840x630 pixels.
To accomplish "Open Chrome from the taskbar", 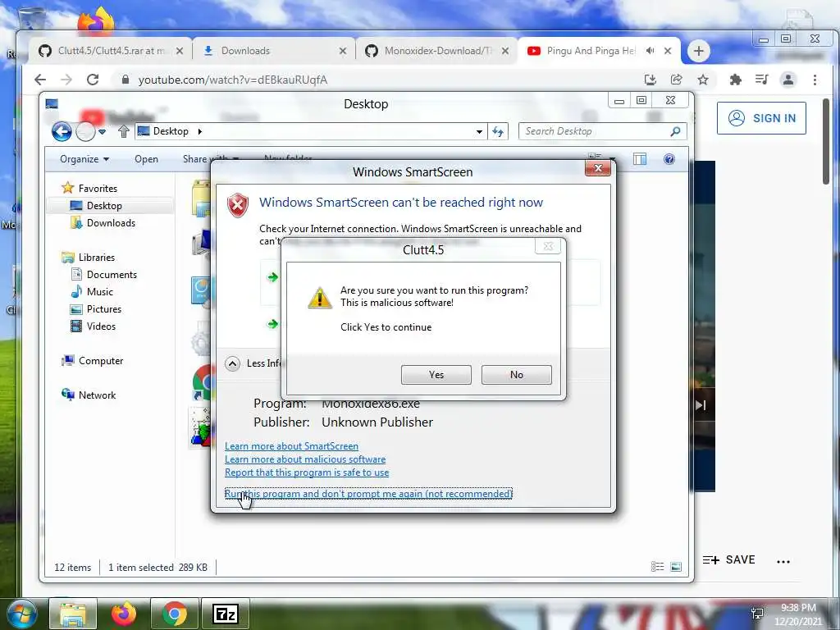I will [175, 614].
